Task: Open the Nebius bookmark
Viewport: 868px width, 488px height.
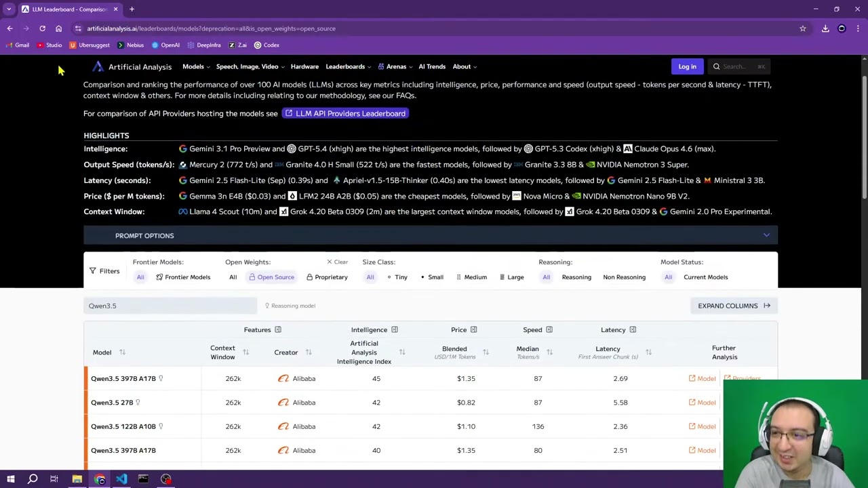Action: pyautogui.click(x=130, y=45)
